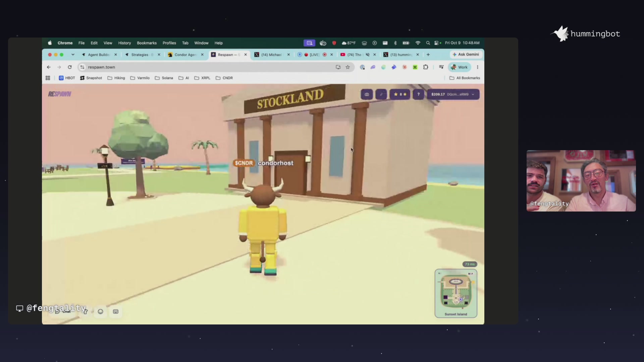Go back to the previous page
The image size is (644, 362).
[49, 67]
